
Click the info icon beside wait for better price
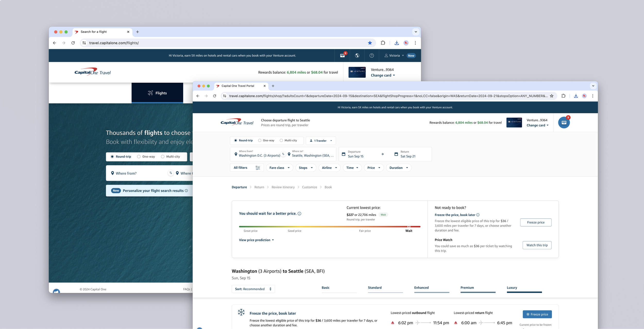point(299,213)
